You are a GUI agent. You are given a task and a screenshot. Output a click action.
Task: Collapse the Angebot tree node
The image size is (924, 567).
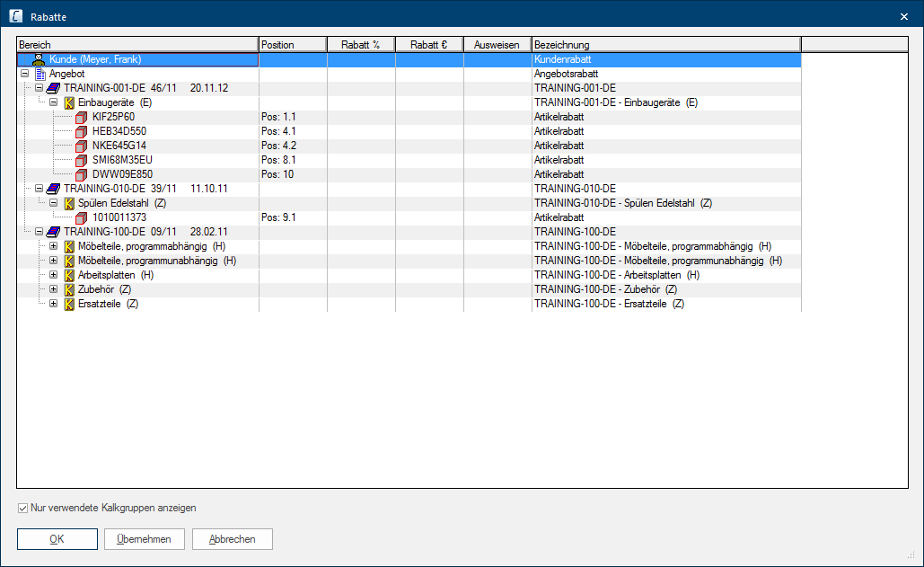[24, 74]
